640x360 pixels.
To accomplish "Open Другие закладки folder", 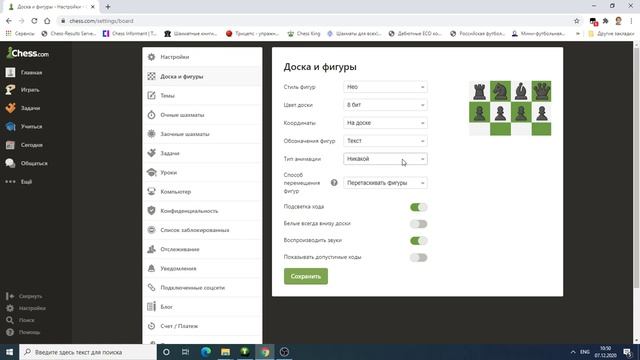I will click(x=611, y=33).
